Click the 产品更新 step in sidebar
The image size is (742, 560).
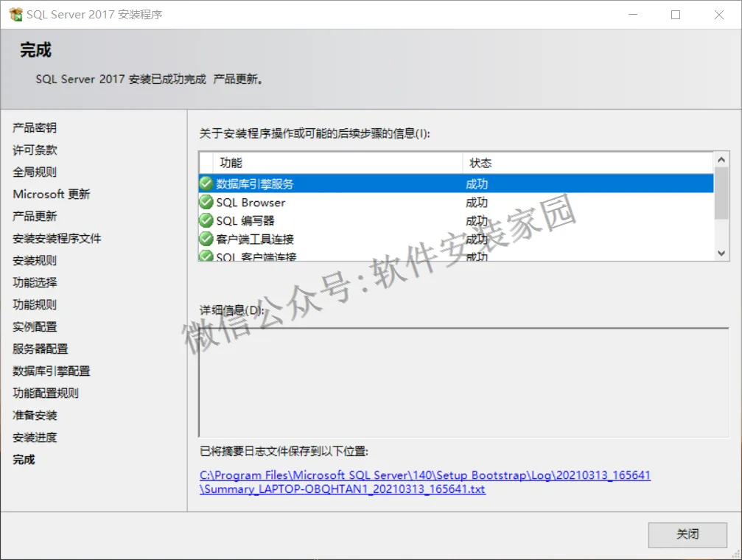tap(35, 217)
